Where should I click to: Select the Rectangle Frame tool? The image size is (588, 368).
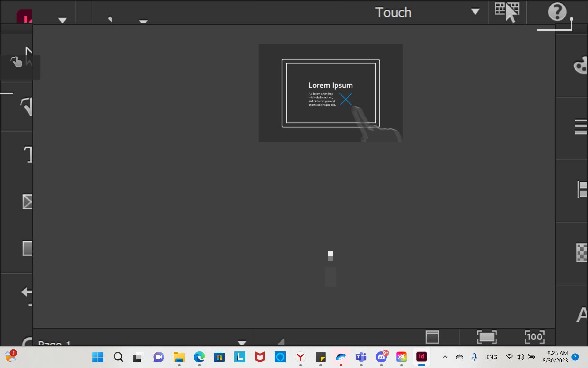[28, 201]
